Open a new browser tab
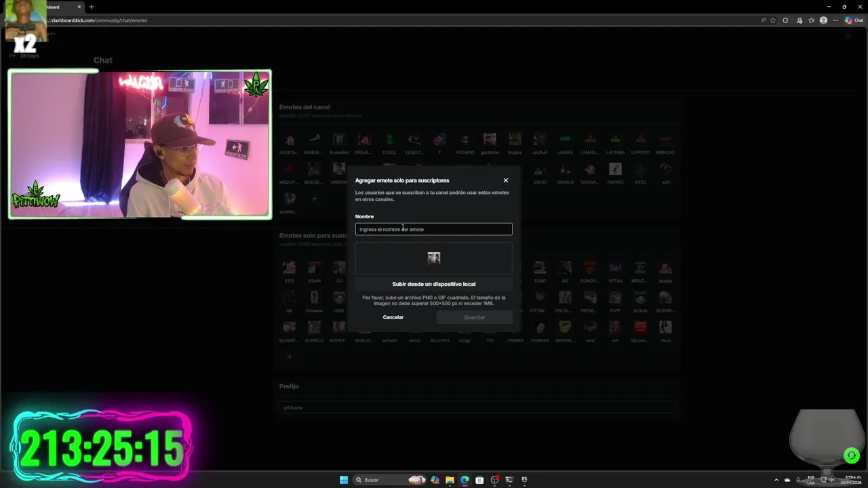Screen dimensions: 868x488 coord(92,7)
